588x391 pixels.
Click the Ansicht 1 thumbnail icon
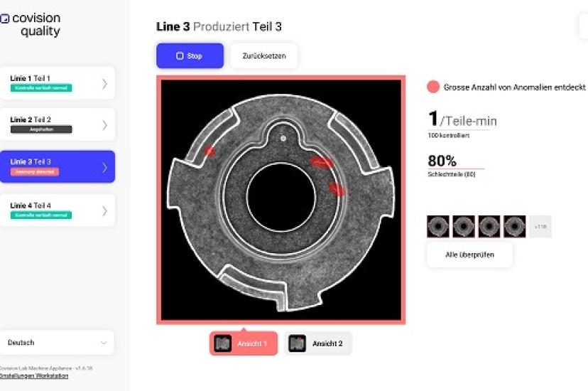(222, 343)
